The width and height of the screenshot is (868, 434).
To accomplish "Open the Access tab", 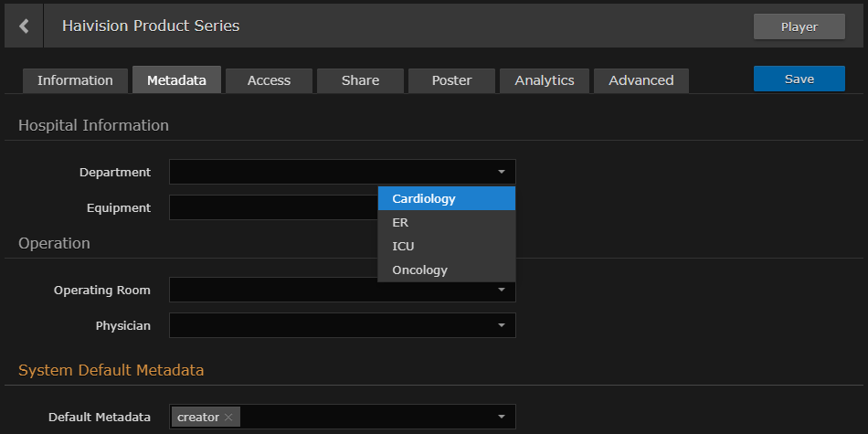I will click(x=269, y=80).
